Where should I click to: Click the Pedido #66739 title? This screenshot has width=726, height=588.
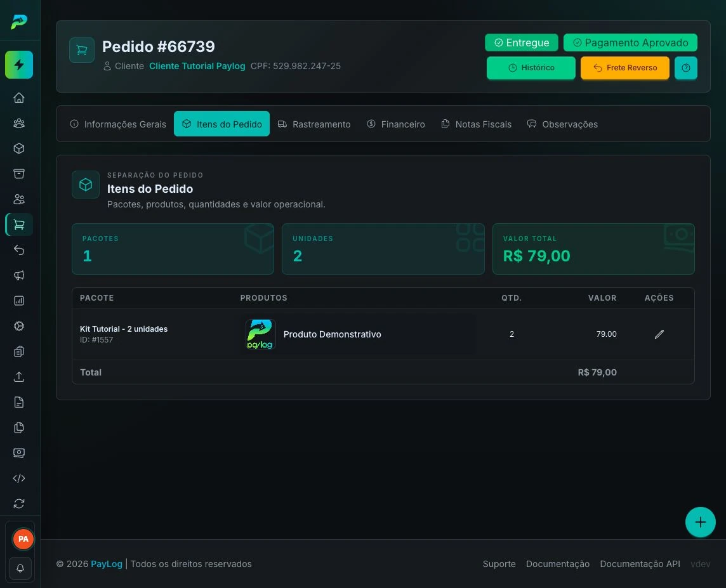pyautogui.click(x=159, y=47)
